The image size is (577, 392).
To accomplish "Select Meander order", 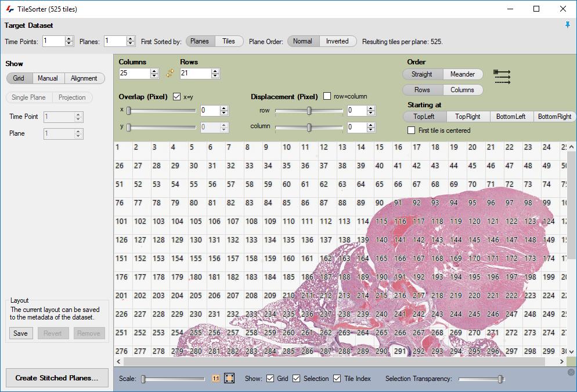I will (463, 74).
